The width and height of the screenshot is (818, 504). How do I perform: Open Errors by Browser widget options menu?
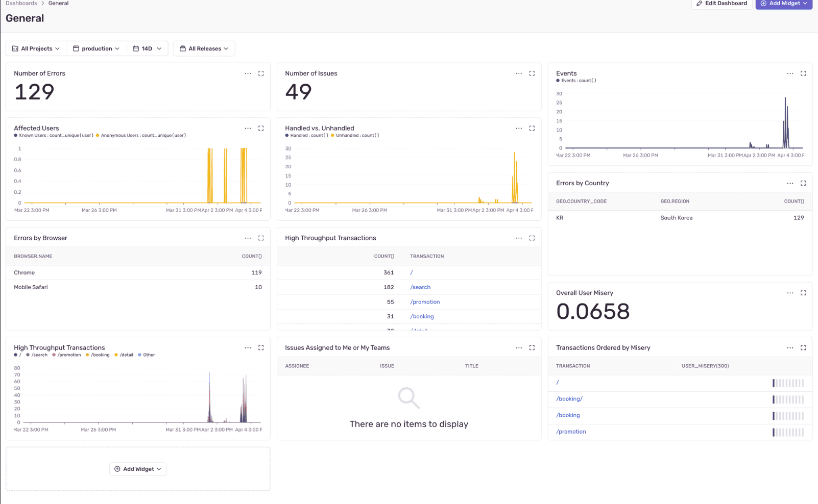pyautogui.click(x=248, y=238)
